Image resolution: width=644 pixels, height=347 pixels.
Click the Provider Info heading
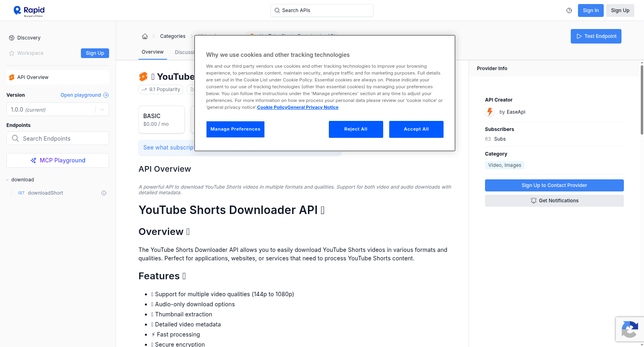492,69
